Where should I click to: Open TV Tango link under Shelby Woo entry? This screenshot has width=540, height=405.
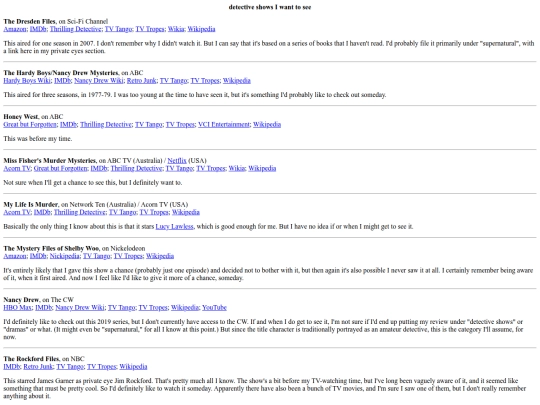[96, 256]
